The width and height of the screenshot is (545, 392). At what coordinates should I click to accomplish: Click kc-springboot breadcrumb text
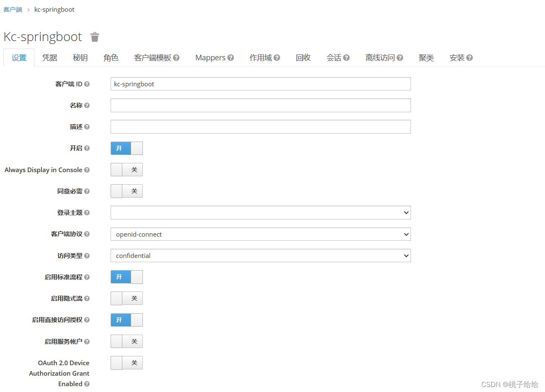tap(54, 10)
